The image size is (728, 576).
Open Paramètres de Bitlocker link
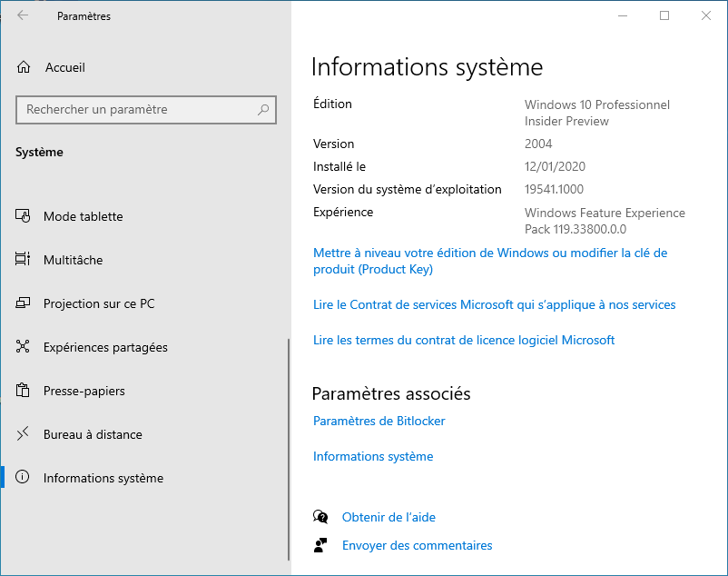coord(379,421)
